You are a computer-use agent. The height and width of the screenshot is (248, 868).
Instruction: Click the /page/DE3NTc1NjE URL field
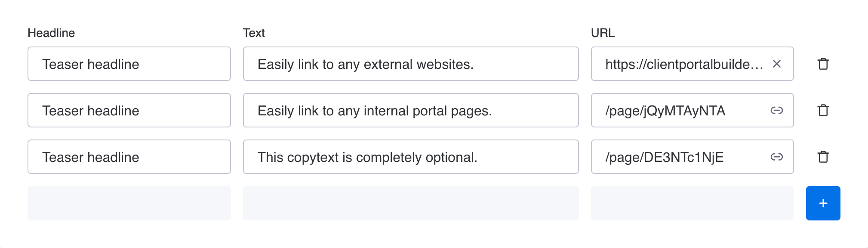tap(683, 157)
